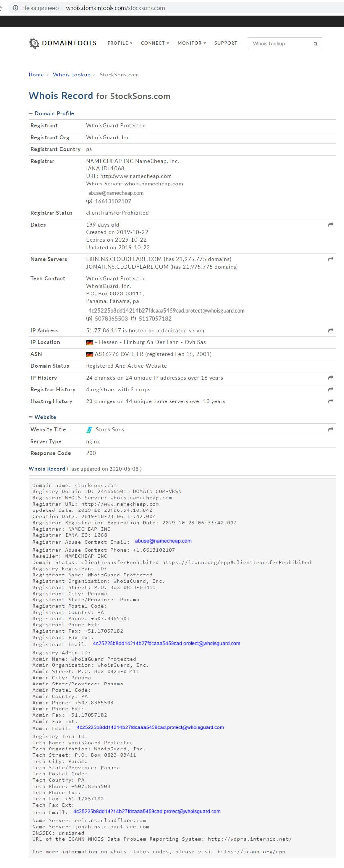Open Registrar History via its arrow icon
The height and width of the screenshot is (868, 344).
click(331, 389)
